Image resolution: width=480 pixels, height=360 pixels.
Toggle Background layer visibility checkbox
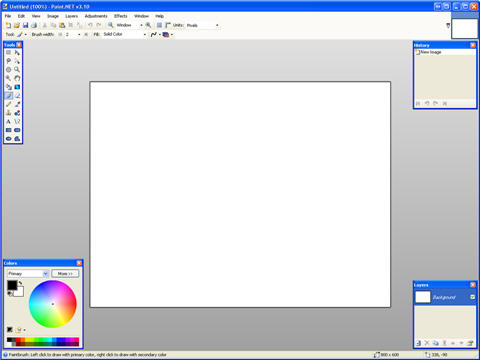tap(472, 297)
